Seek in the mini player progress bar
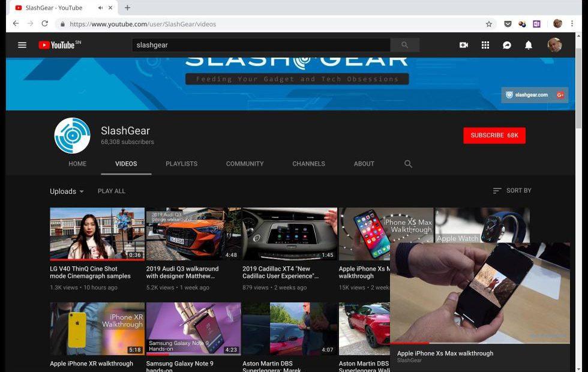This screenshot has width=588, height=372. pyautogui.click(x=480, y=343)
